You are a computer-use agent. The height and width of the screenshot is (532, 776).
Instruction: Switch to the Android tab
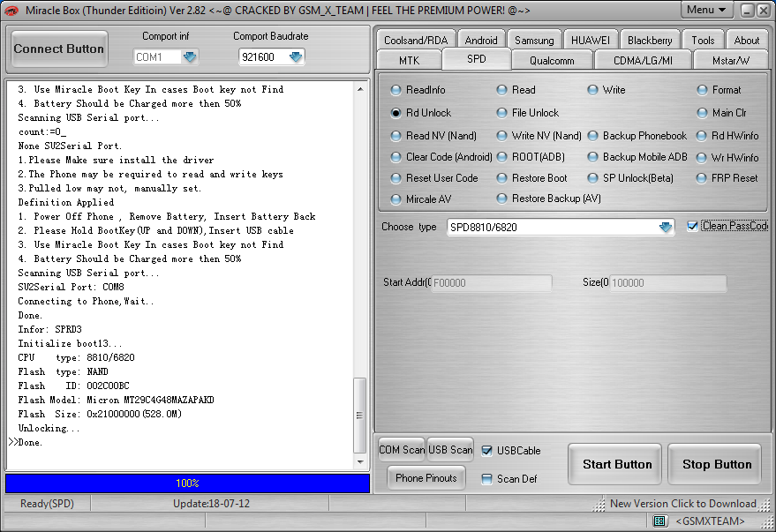[481, 40]
